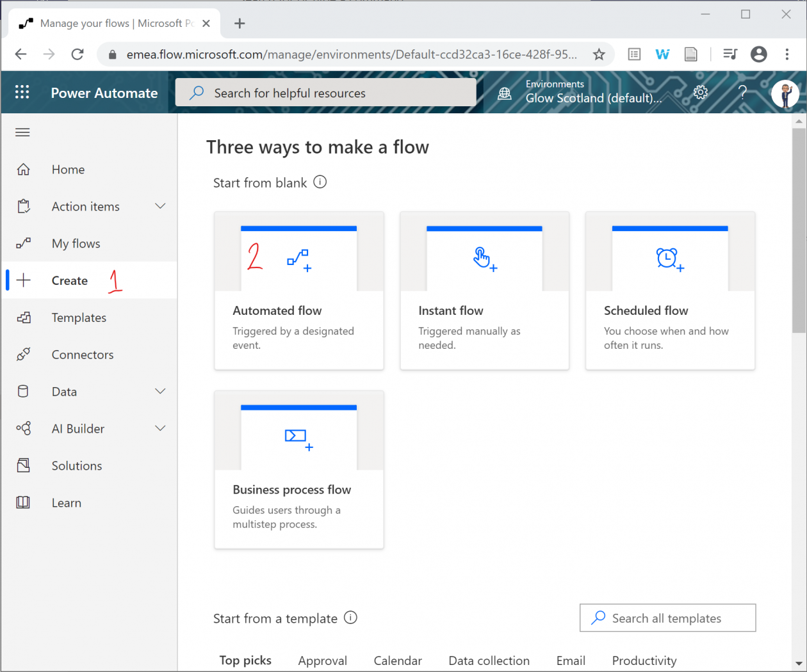807x672 pixels.
Task: Bookmark this page with the star icon
Action: pos(599,54)
